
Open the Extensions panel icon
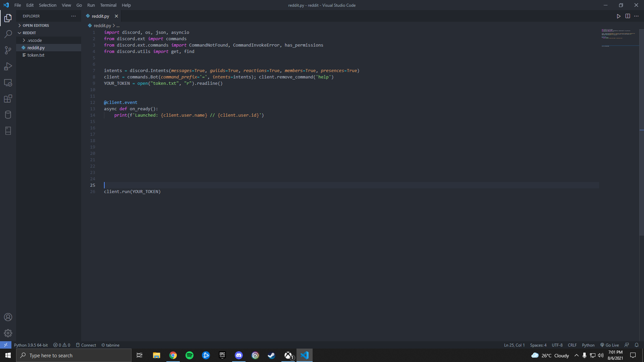(x=8, y=99)
